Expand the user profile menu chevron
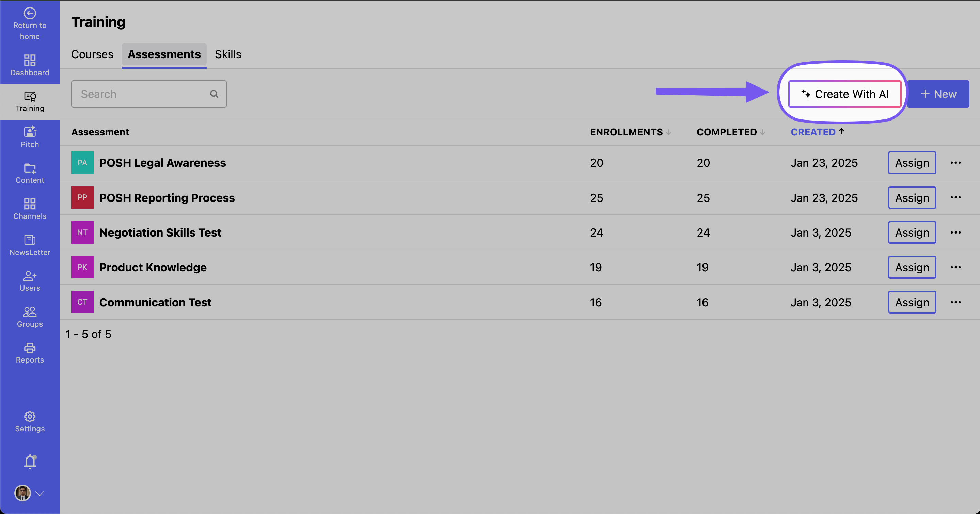 [x=40, y=493]
